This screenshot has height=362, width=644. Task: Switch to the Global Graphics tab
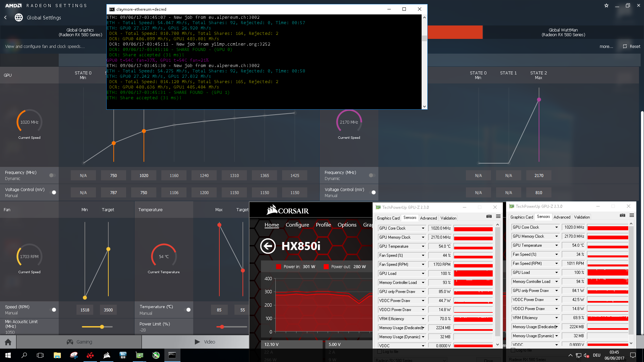pyautogui.click(x=80, y=32)
